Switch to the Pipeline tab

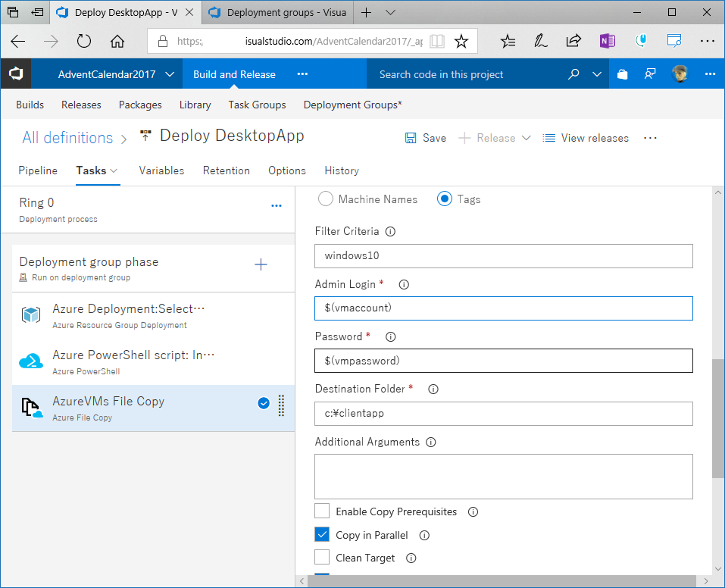(38, 170)
